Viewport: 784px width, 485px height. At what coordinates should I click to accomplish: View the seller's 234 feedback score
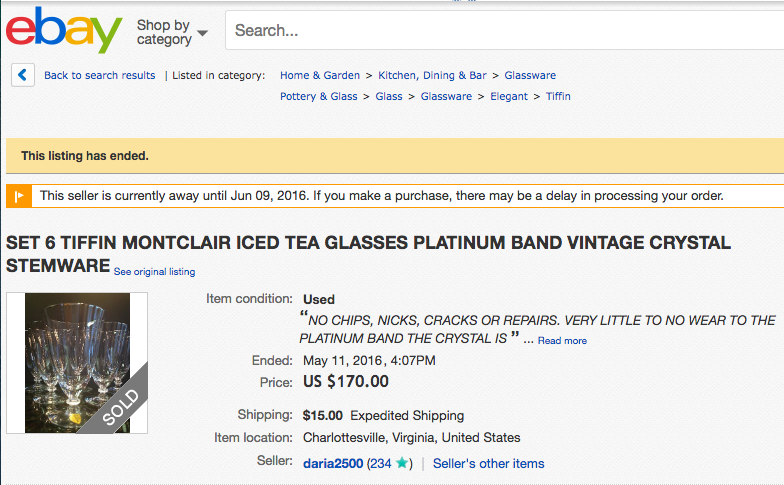pyautogui.click(x=381, y=464)
